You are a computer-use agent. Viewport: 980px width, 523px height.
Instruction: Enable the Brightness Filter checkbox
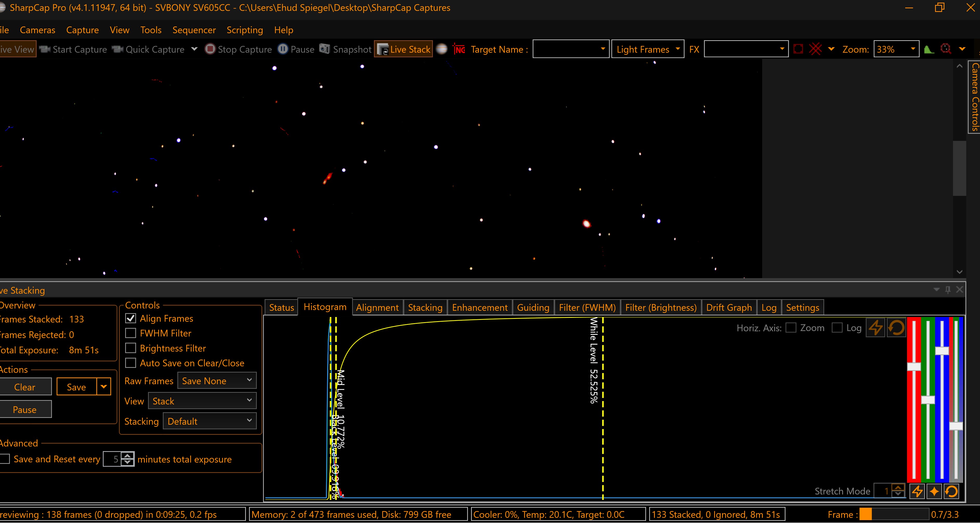[130, 348]
